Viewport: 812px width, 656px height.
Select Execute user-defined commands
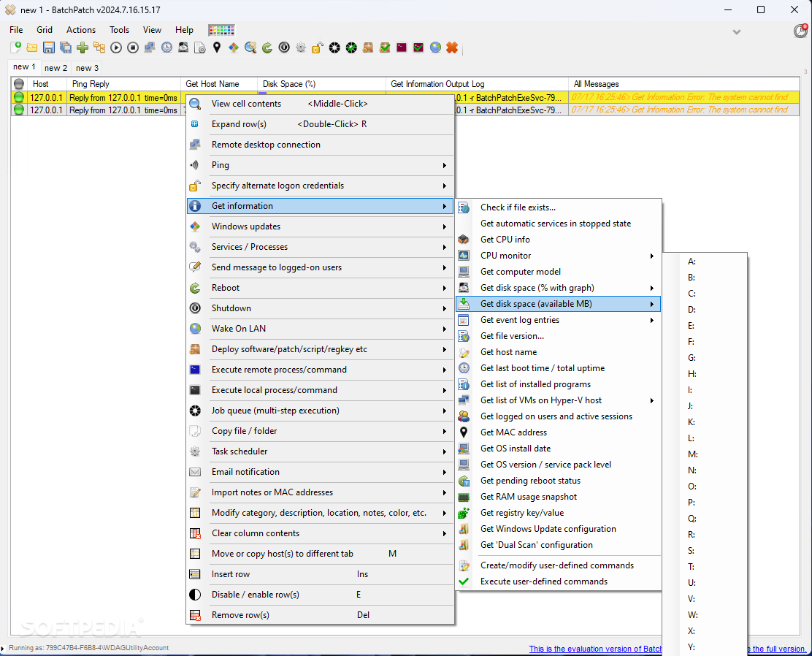click(x=558, y=581)
